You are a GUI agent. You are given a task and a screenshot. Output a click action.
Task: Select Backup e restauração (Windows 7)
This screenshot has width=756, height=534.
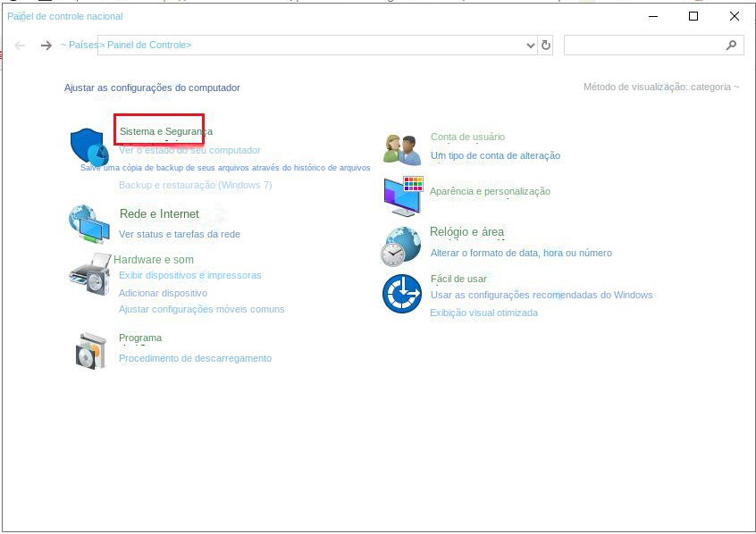point(195,185)
